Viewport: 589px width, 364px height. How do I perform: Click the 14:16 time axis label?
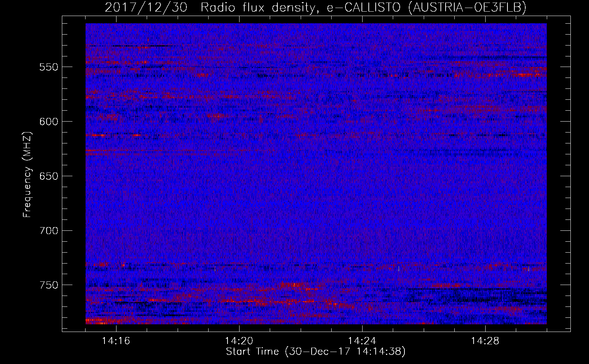coord(116,341)
